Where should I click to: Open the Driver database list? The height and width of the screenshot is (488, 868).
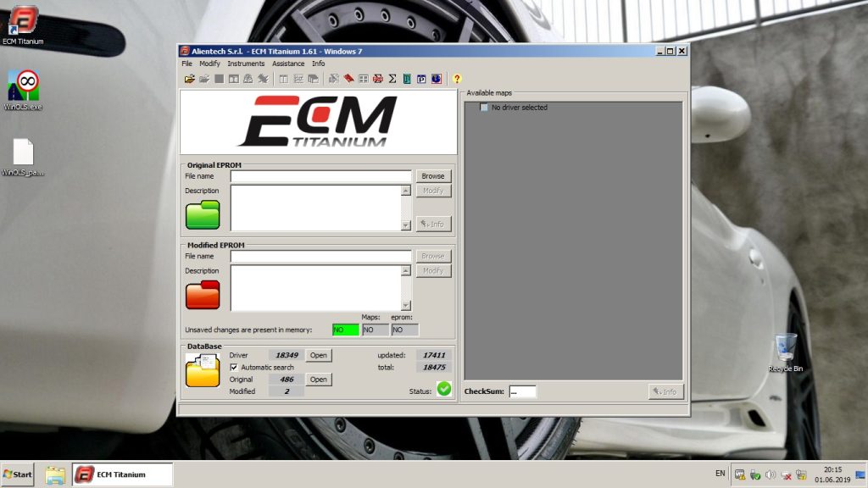pyautogui.click(x=318, y=355)
